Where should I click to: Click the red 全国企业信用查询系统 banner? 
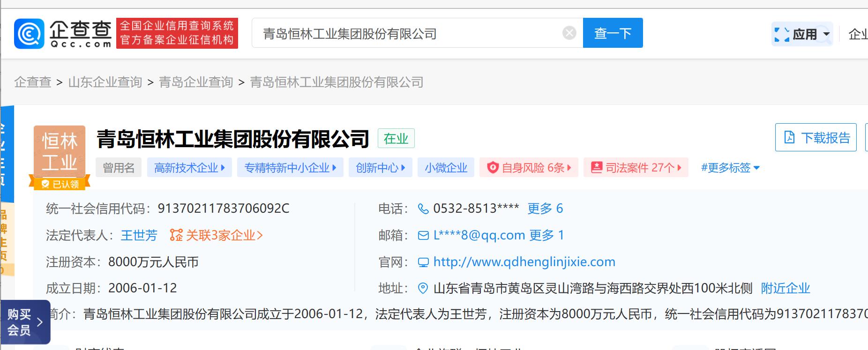point(177,33)
